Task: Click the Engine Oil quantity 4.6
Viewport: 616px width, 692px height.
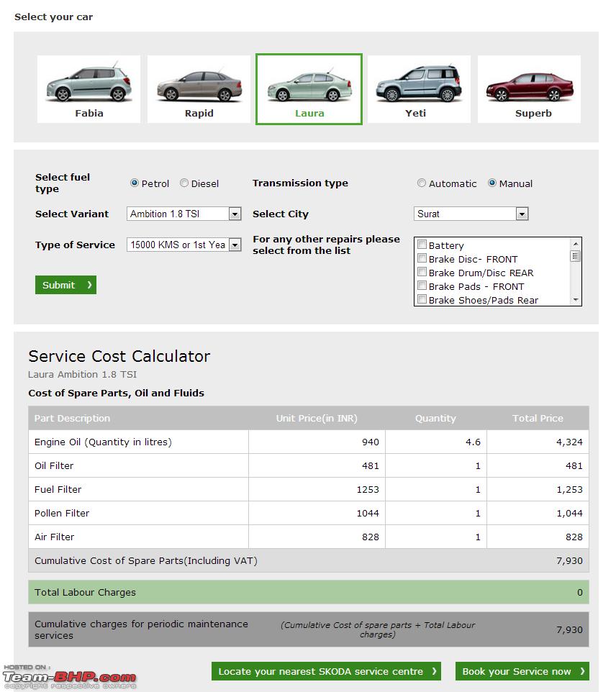Action: tap(473, 442)
